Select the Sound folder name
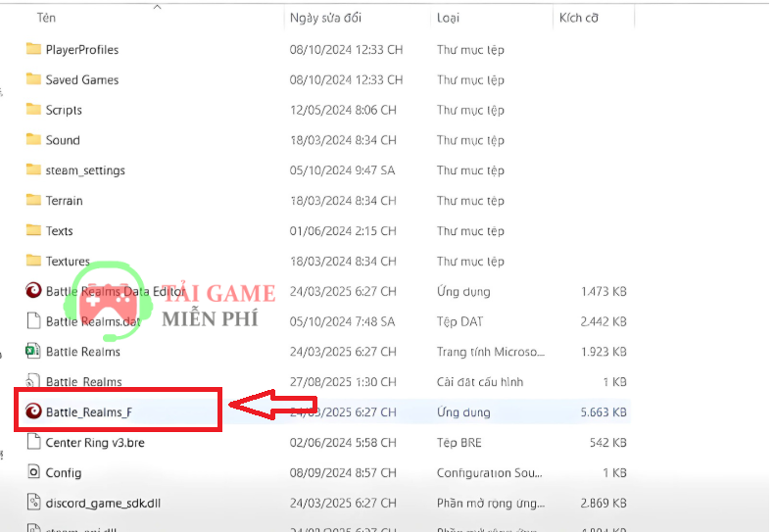Screen dimensions: 773x532 (63, 140)
